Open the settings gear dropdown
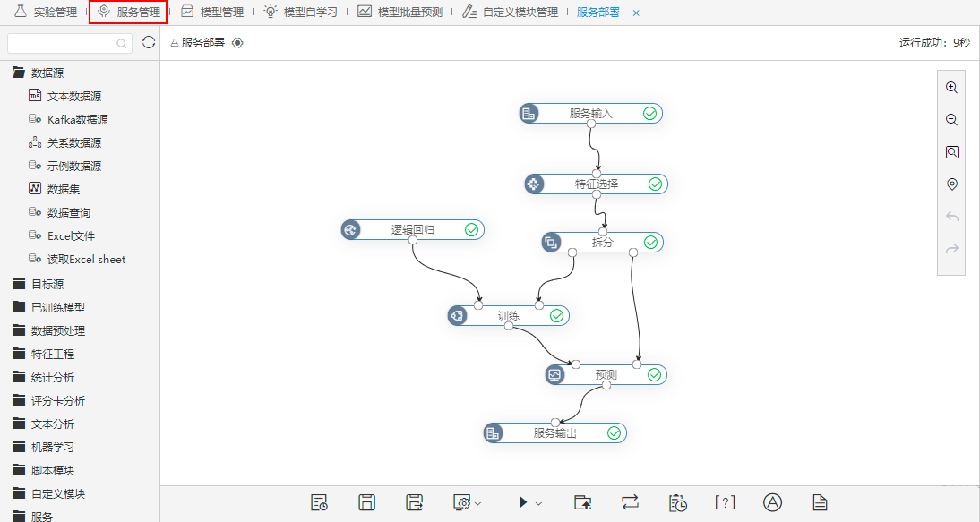 pos(467,502)
